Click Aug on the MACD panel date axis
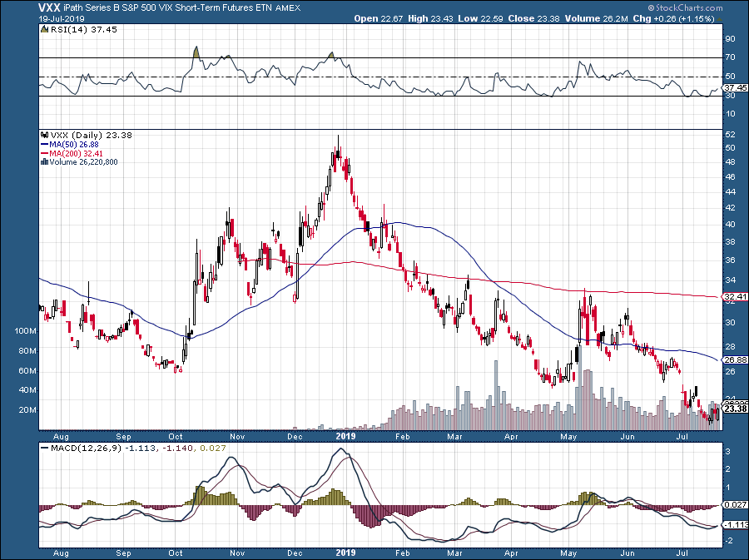This screenshot has height=560, width=749. (x=61, y=553)
